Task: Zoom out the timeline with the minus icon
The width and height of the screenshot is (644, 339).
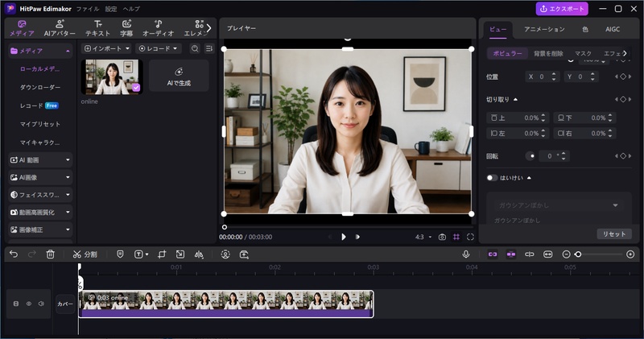Action: [566, 254]
